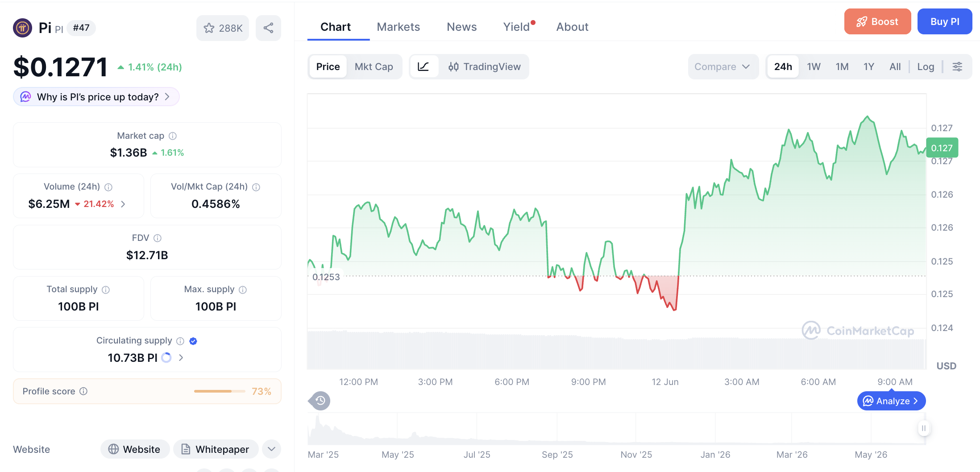Click Profile score info icon
Screen dimensions: 980x472
pyautogui.click(x=83, y=391)
